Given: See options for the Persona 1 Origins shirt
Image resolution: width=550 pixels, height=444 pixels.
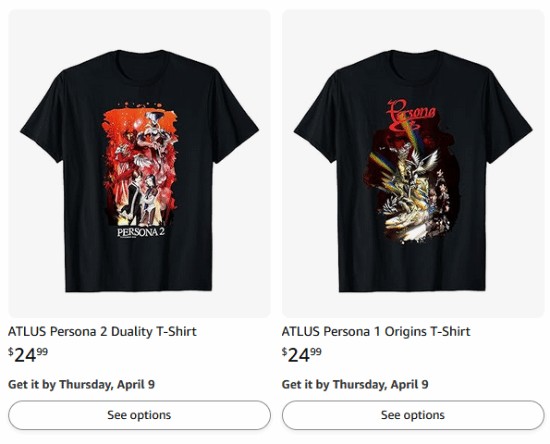Looking at the screenshot, I should pyautogui.click(x=413, y=415).
